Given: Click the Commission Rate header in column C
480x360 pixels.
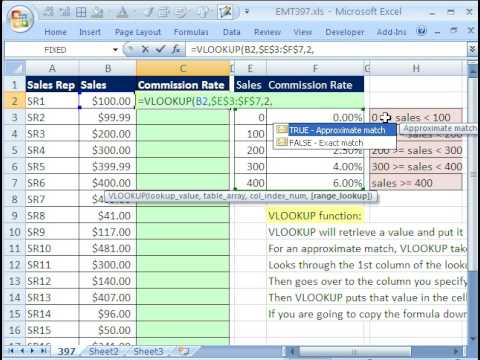Looking at the screenshot, I should tap(183, 85).
